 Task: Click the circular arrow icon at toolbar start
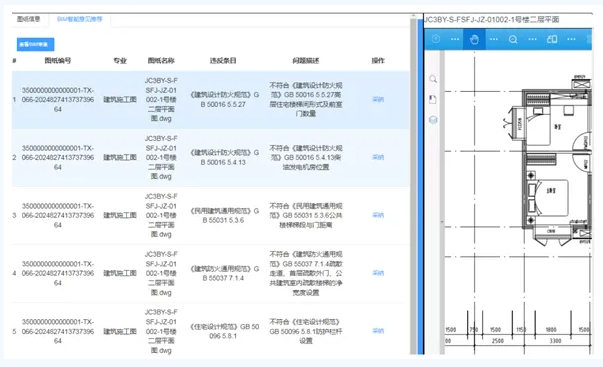[x=436, y=39]
